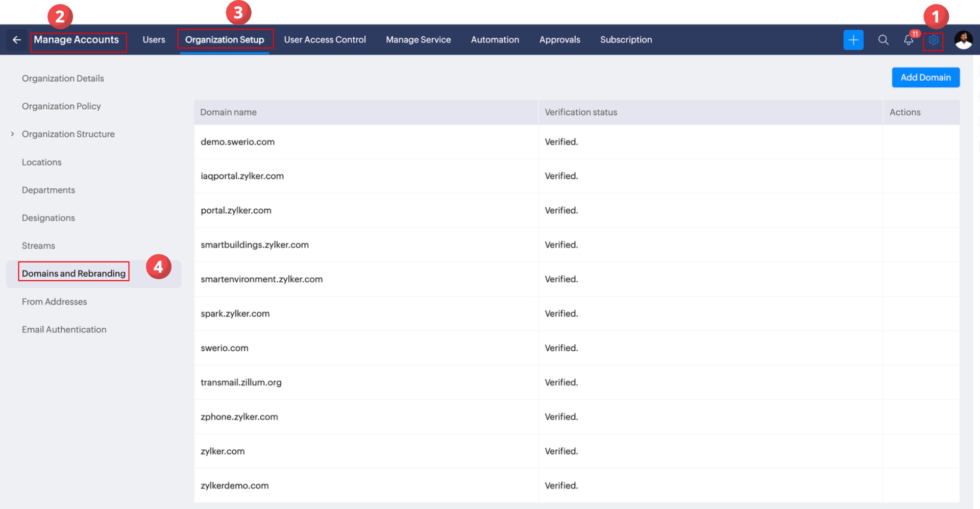Viewport: 980px width, 509px height.
Task: Open From Addresses in sidebar
Action: coord(55,302)
